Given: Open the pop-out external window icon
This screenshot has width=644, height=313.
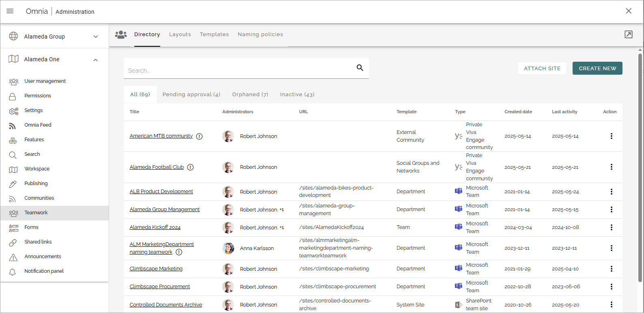Looking at the screenshot, I should point(629,35).
